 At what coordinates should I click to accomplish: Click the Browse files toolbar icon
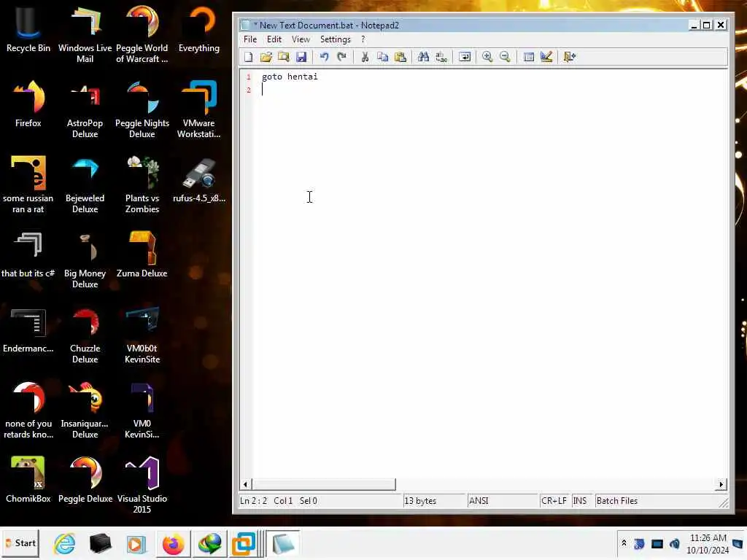point(284,57)
